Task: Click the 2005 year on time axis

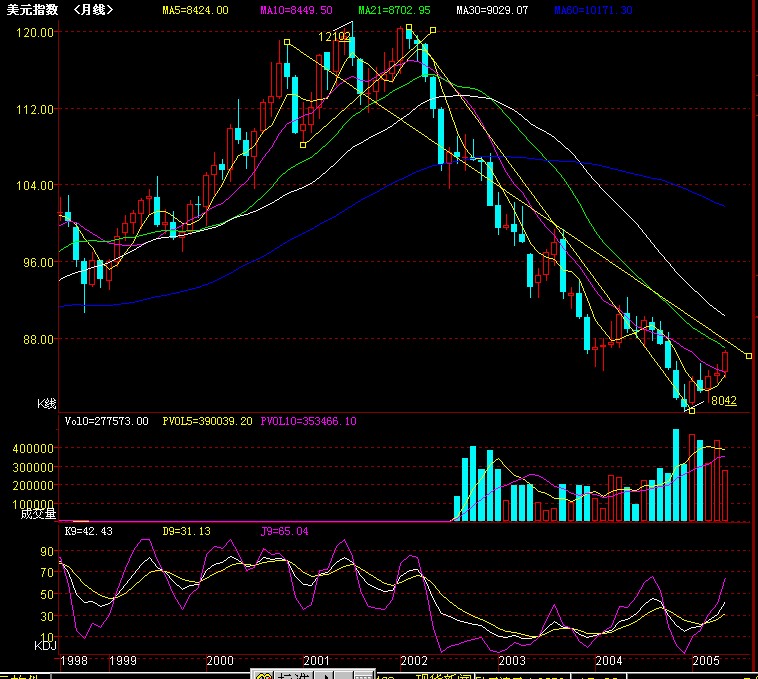Action: click(706, 661)
